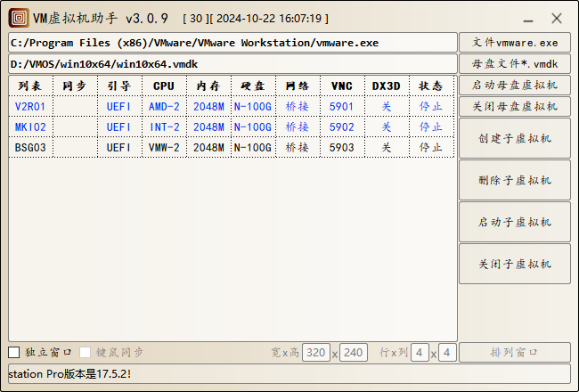The height and width of the screenshot is (392, 579).
Task: Toggle the 键鼠同步 checkbox
Action: pos(85,353)
